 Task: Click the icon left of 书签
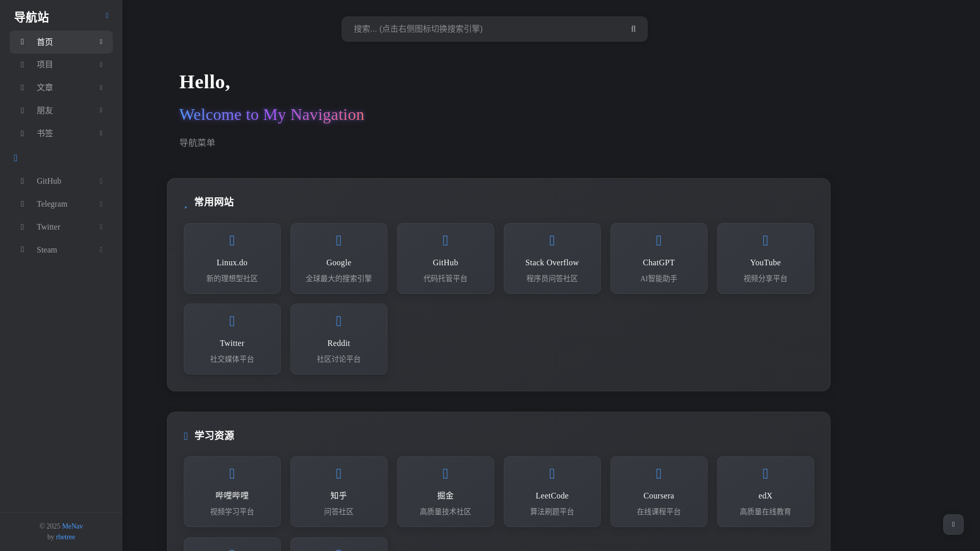tap(22, 133)
